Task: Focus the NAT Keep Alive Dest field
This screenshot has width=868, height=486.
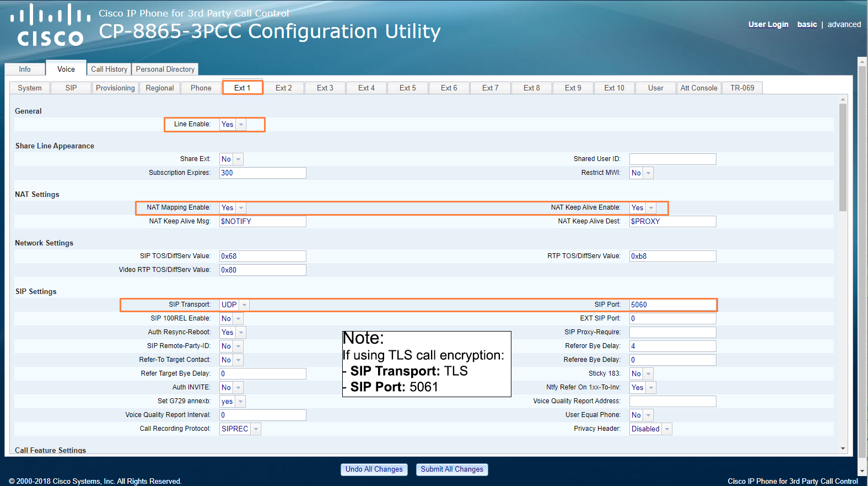Action: click(673, 222)
